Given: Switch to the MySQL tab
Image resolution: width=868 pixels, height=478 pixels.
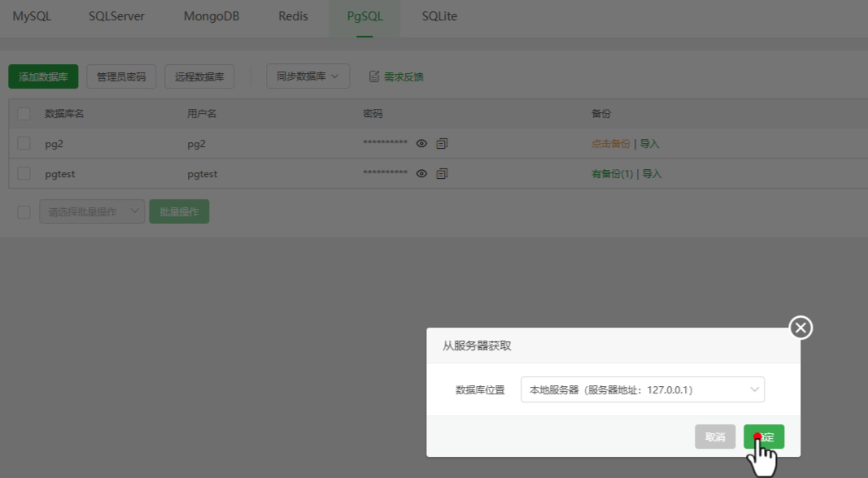Looking at the screenshot, I should [x=32, y=16].
